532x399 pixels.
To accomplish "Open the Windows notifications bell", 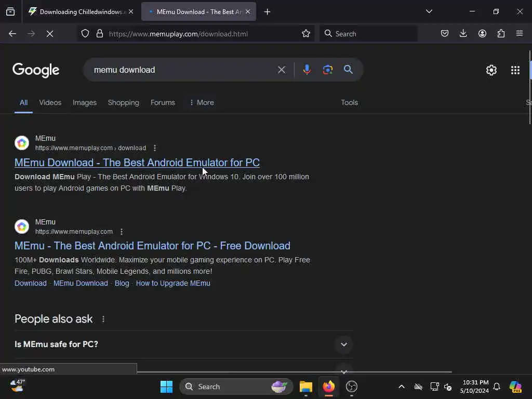I will pos(496,387).
